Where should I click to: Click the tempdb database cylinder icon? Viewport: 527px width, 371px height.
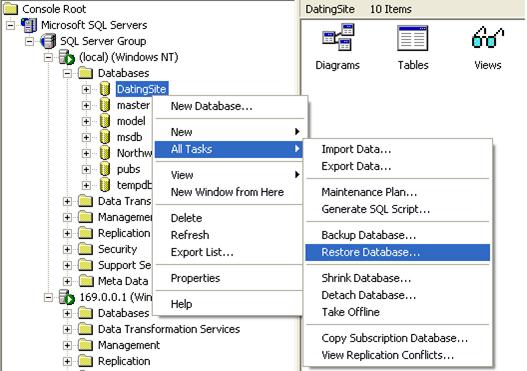tap(105, 185)
